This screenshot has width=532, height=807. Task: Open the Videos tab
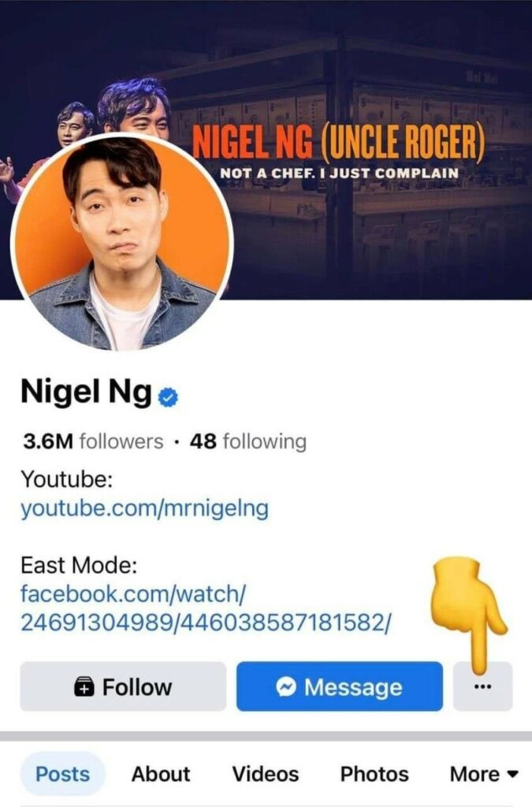click(x=266, y=774)
